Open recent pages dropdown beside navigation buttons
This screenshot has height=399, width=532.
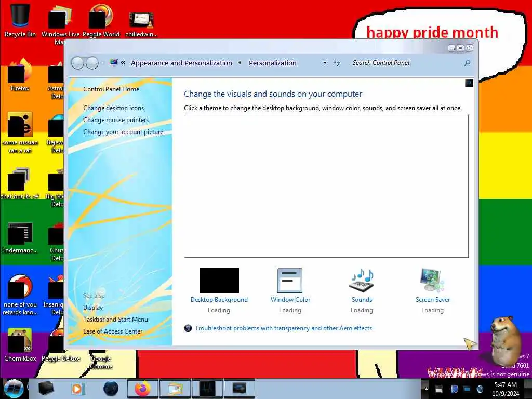[102, 63]
